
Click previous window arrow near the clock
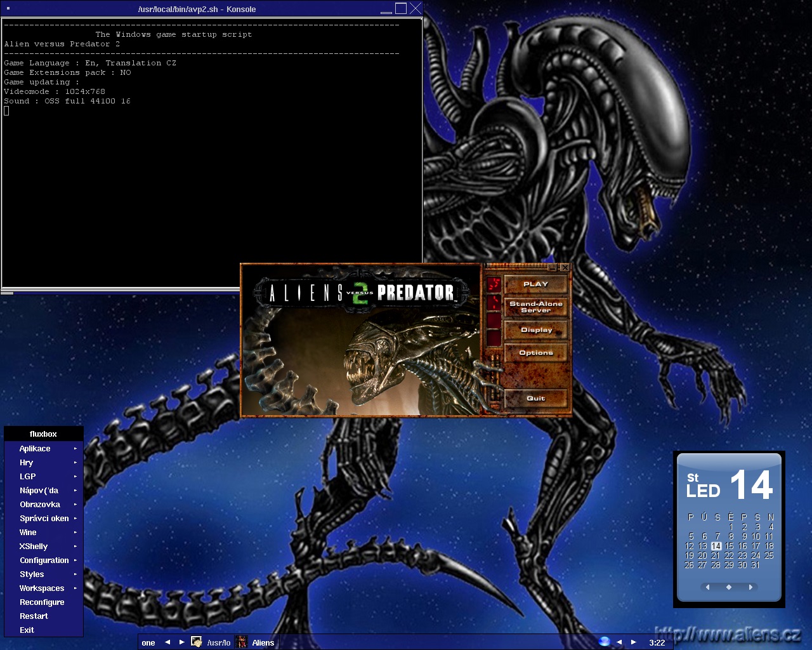[619, 642]
